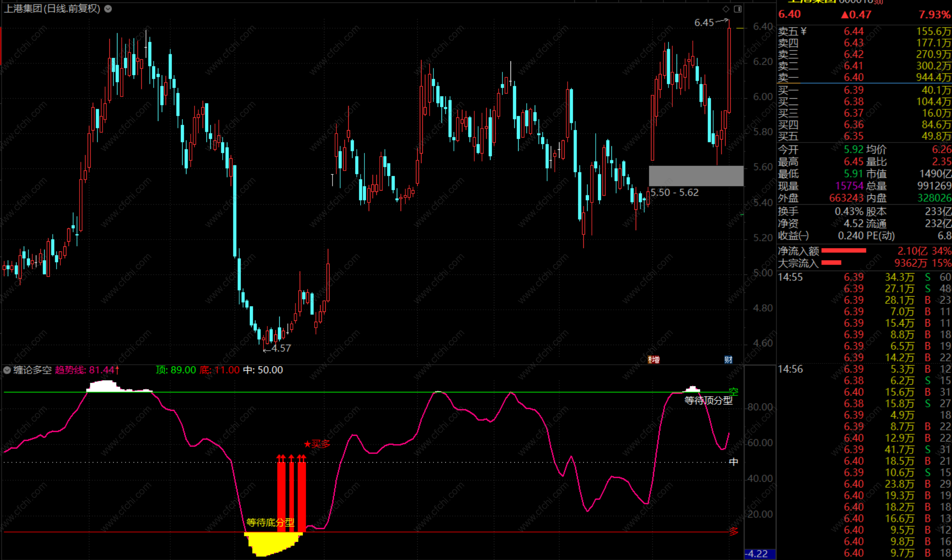Open dropdown beside 上港集团(日线.前复权) title

point(108,9)
